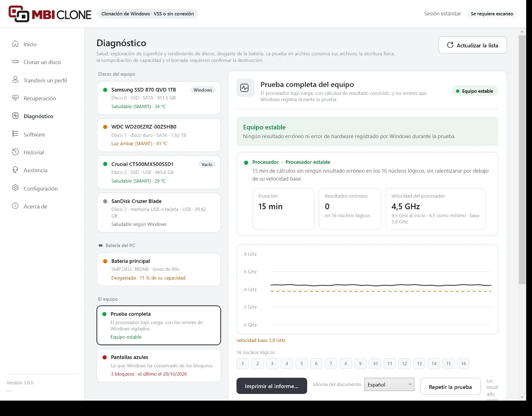Click the small battery icon beside Batería del PC
The height and width of the screenshot is (416, 532).
pyautogui.click(x=100, y=245)
